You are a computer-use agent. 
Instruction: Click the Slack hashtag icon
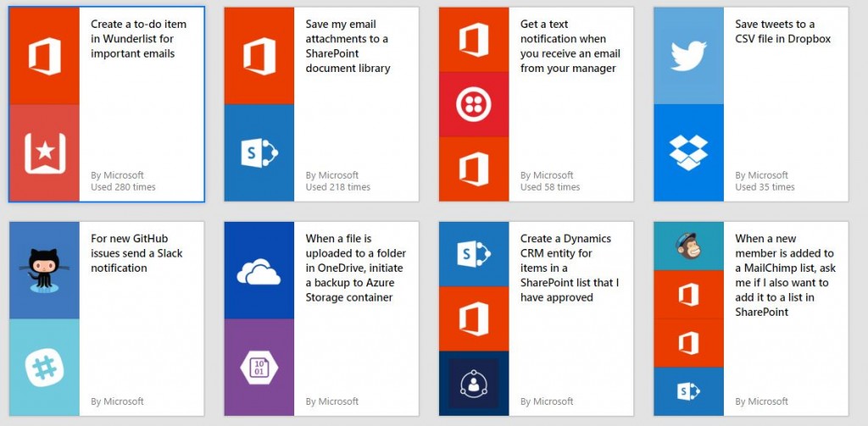click(44, 368)
